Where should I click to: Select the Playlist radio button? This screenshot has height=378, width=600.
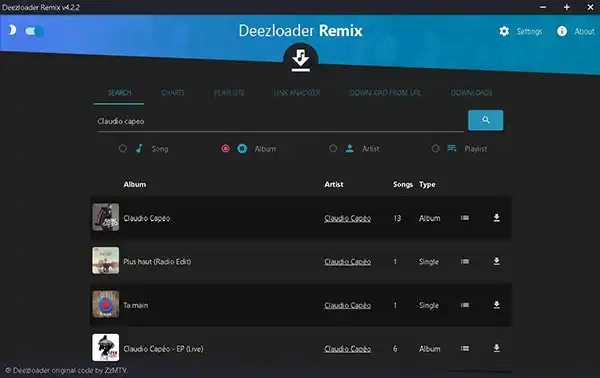(435, 148)
